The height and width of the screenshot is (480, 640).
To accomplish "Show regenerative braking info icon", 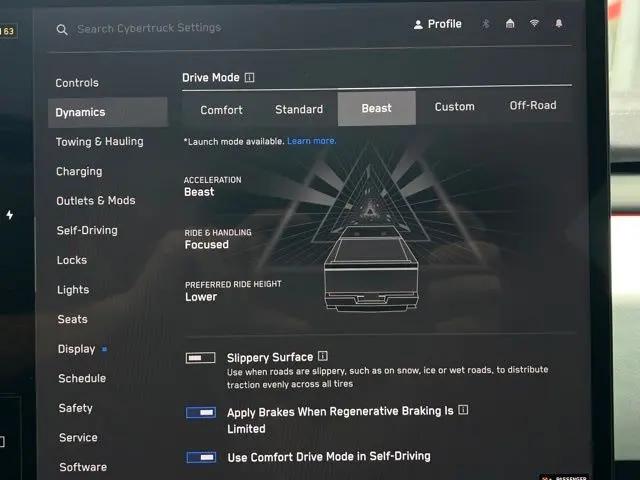I will 463,409.
